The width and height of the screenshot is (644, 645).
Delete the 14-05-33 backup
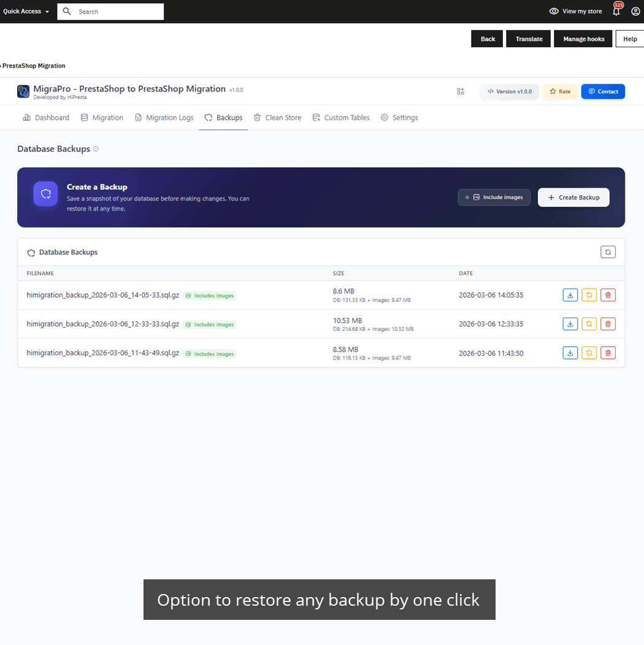pyautogui.click(x=608, y=295)
